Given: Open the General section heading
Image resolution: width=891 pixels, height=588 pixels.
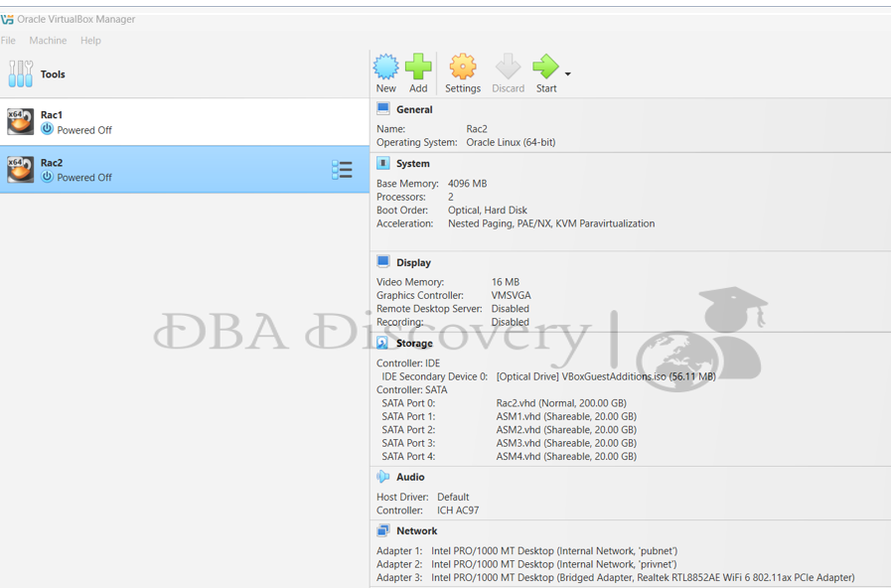Looking at the screenshot, I should click(x=414, y=109).
